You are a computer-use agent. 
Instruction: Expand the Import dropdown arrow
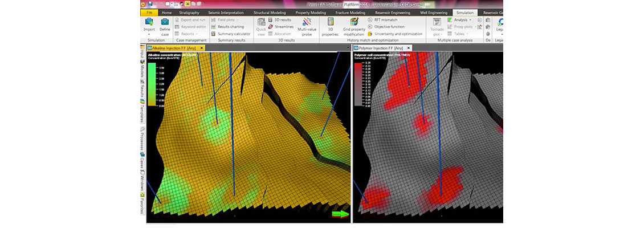(x=149, y=35)
